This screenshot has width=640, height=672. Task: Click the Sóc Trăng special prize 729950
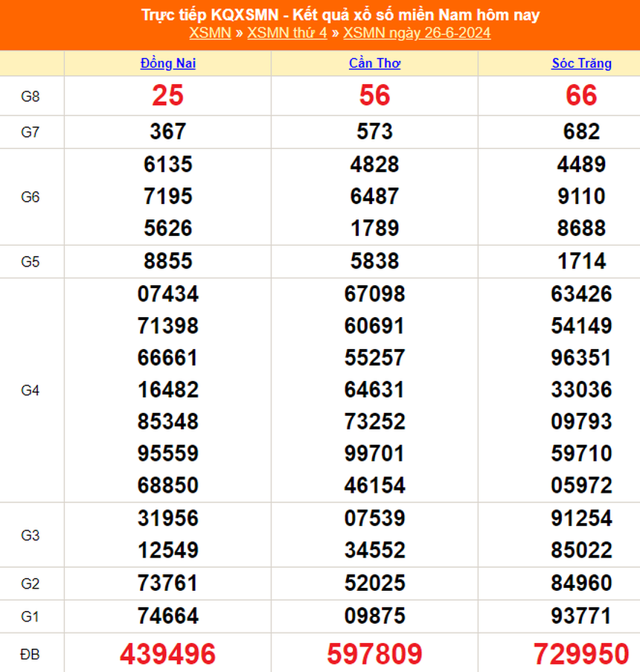click(x=581, y=654)
